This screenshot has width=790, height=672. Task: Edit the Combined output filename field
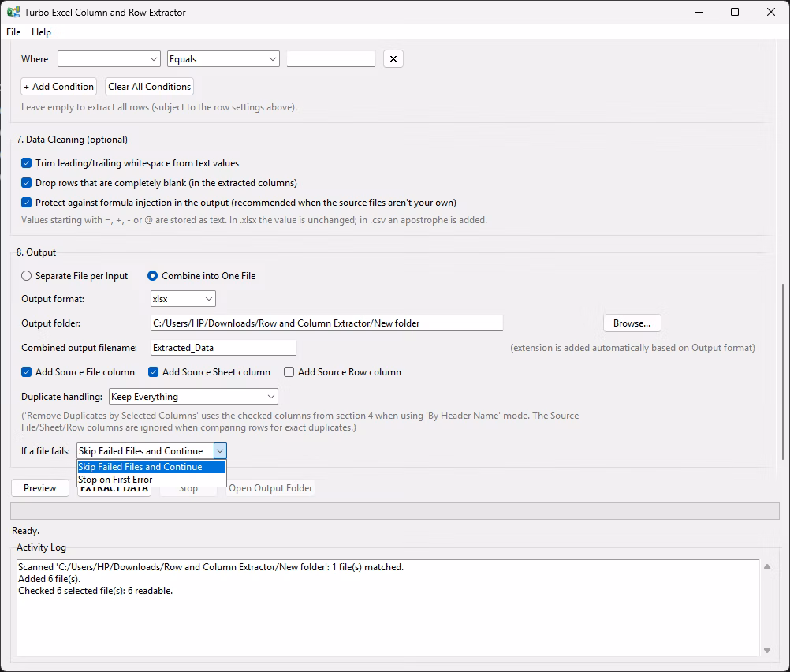224,348
